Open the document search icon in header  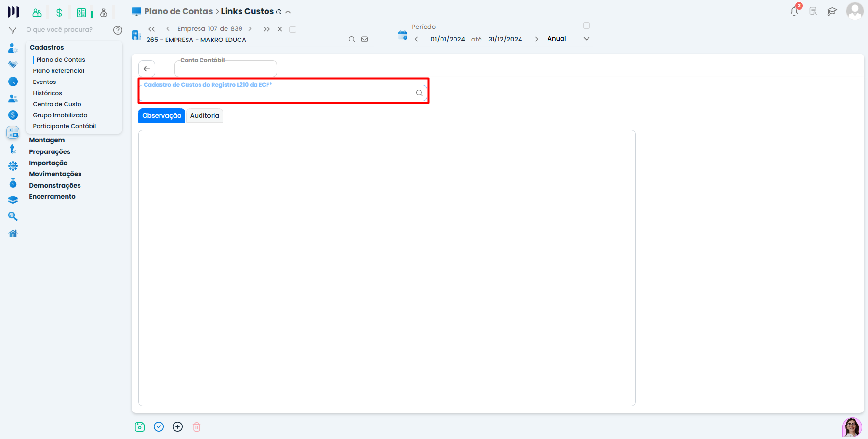pyautogui.click(x=813, y=11)
